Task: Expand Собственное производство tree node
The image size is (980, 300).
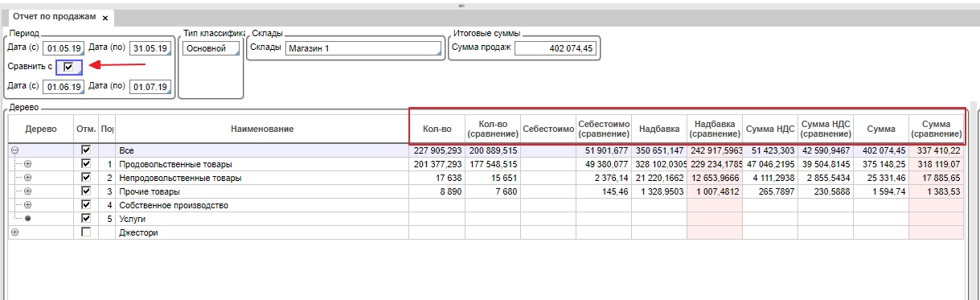Action: [x=28, y=205]
